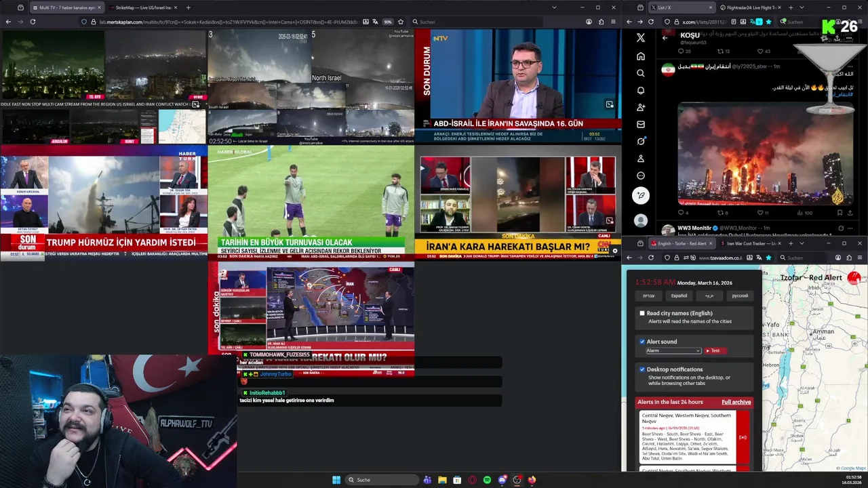Share the burning skyline tweet

point(850,213)
